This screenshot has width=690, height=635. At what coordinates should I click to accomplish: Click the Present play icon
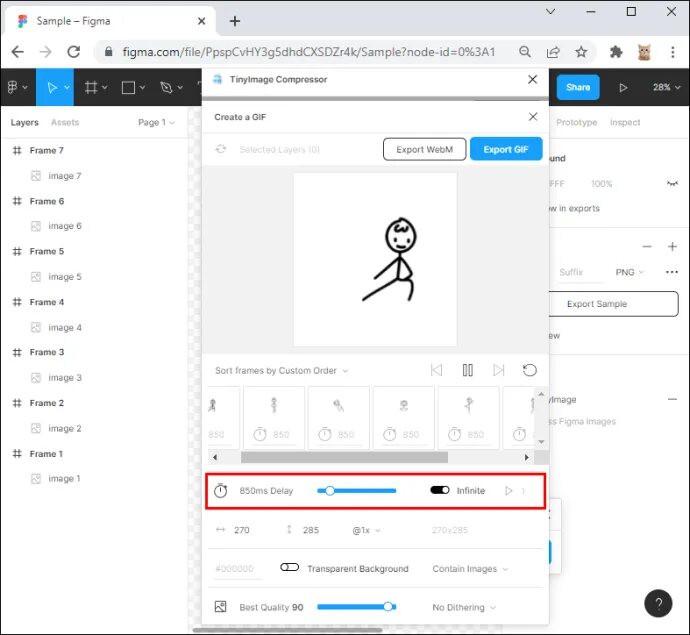point(623,87)
